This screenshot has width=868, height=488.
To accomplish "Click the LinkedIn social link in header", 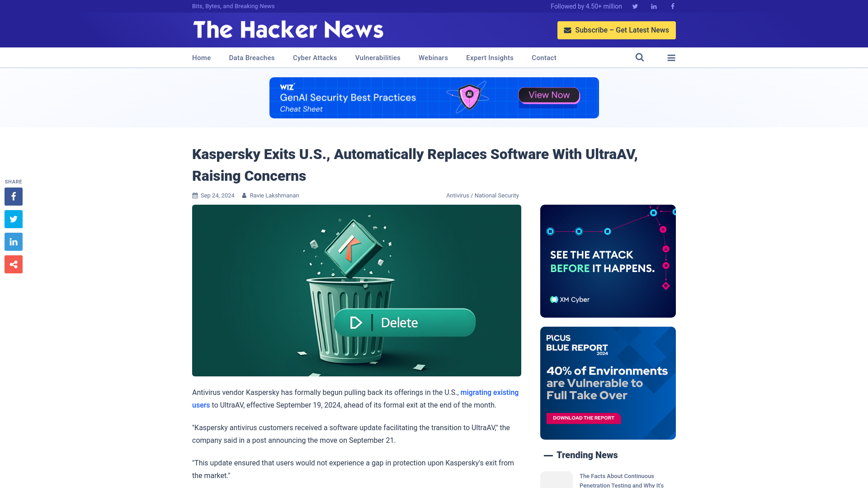I will pos(653,6).
